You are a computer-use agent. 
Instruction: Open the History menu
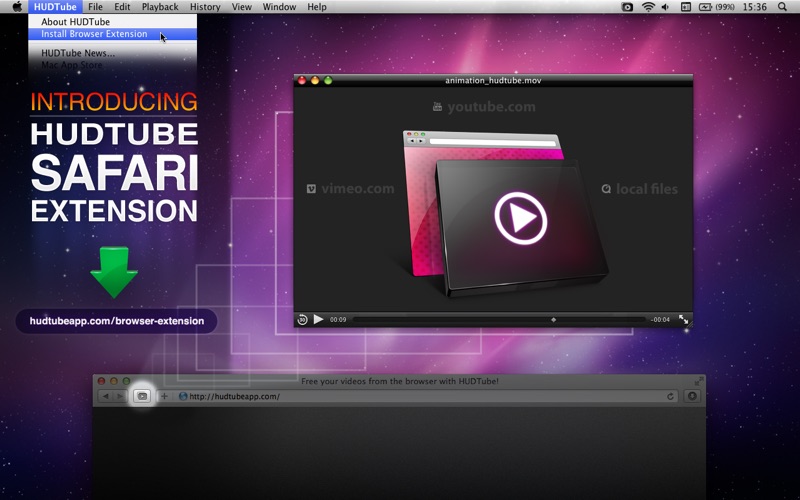(205, 7)
